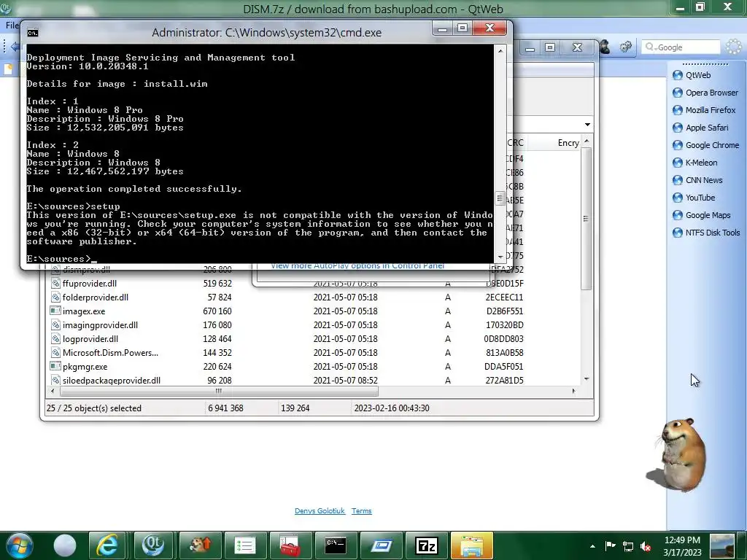Select imagingprovider.dll in the file list
Viewport: 747px width, 560px height.
click(100, 324)
